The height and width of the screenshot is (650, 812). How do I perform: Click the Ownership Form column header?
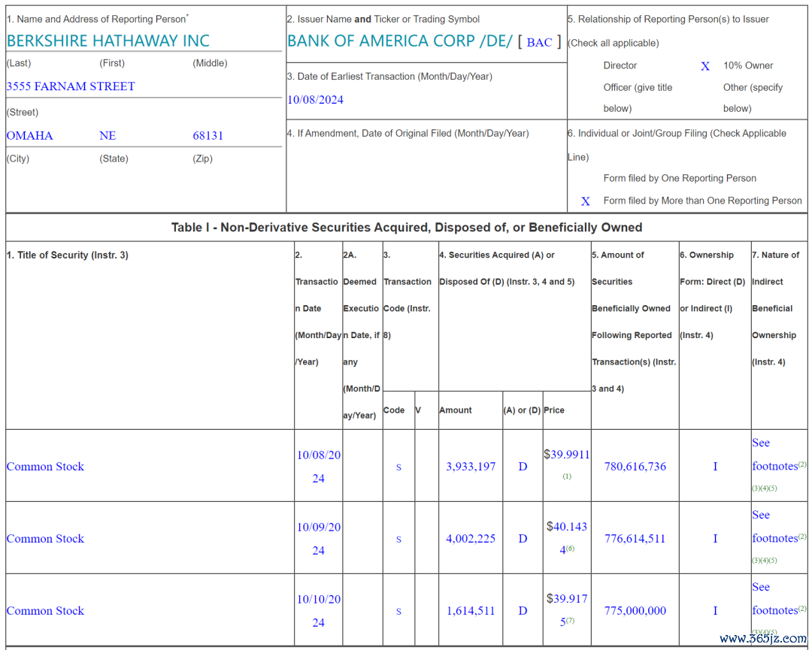[713, 295]
